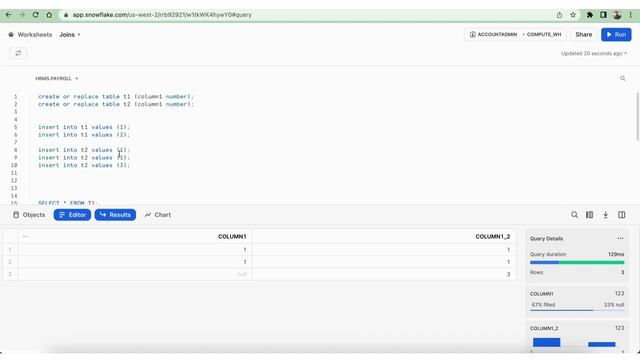This screenshot has height=360, width=640.
Task: Click line 2 create table t2 statement
Action: (x=116, y=104)
